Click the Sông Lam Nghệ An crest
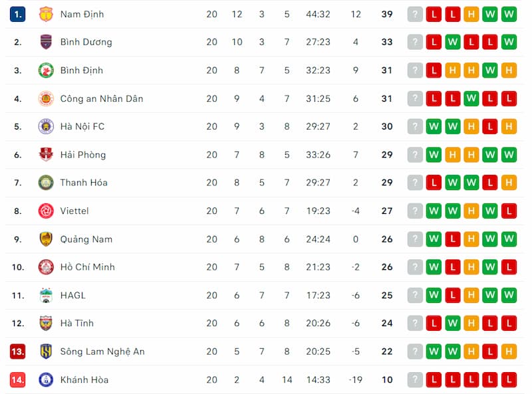Screen dimensions: 532x394 (x=46, y=351)
